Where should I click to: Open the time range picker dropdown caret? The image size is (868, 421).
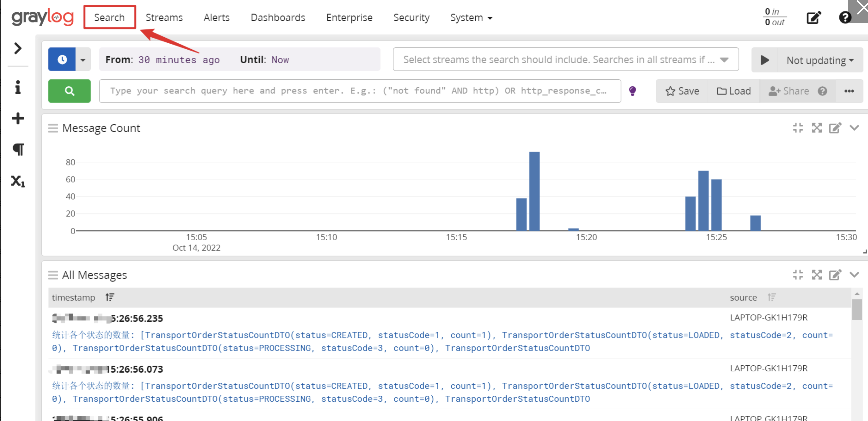83,59
